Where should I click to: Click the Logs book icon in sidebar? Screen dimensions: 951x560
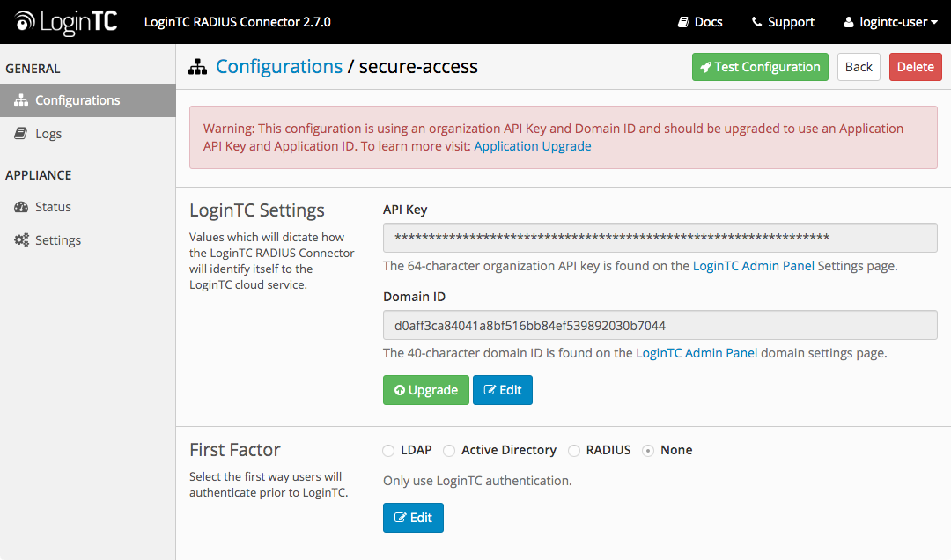[20, 134]
